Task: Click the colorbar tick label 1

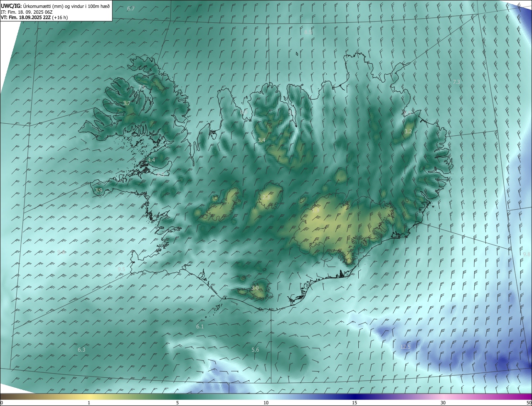Action: [x=89, y=403]
